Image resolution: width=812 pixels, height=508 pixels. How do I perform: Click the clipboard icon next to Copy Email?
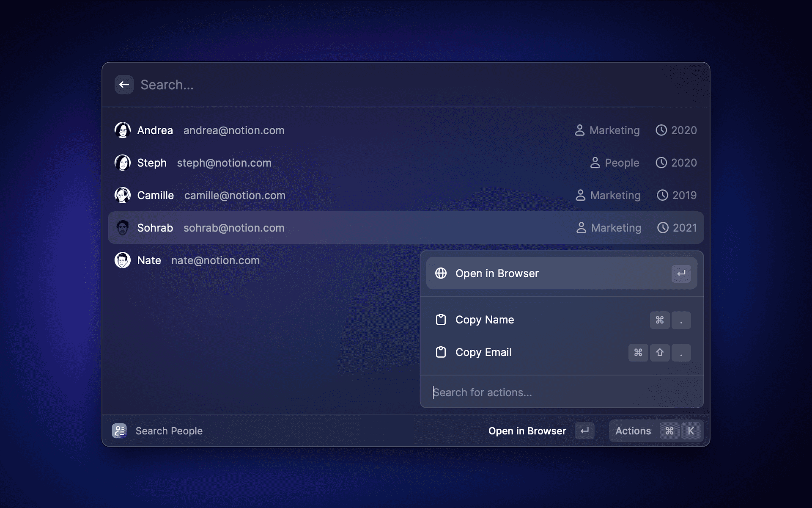[x=441, y=352]
